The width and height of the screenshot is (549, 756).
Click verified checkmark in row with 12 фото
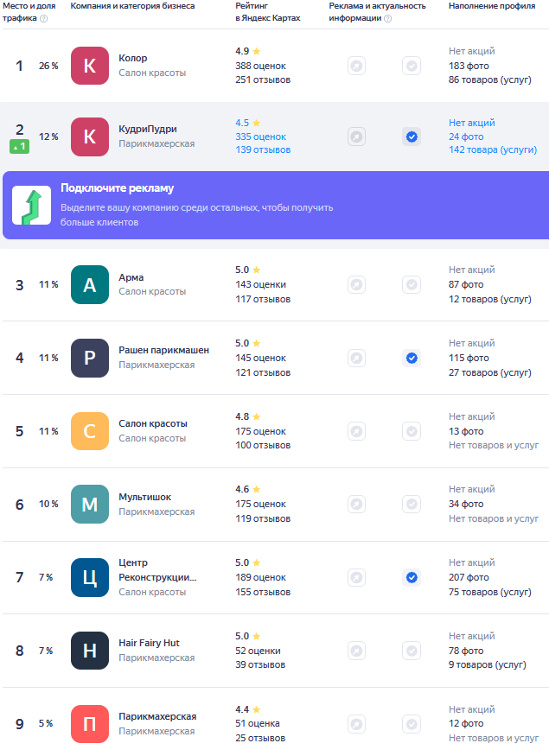coord(412,724)
